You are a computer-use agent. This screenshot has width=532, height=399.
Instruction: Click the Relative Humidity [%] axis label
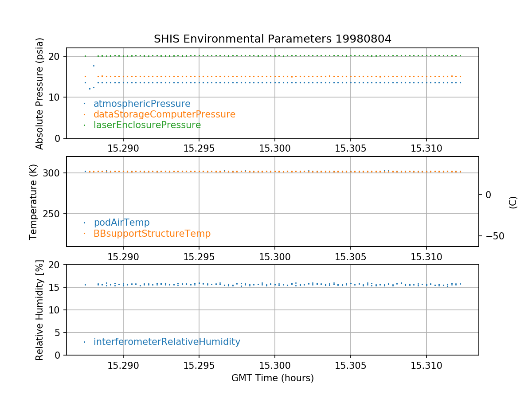click(x=40, y=310)
